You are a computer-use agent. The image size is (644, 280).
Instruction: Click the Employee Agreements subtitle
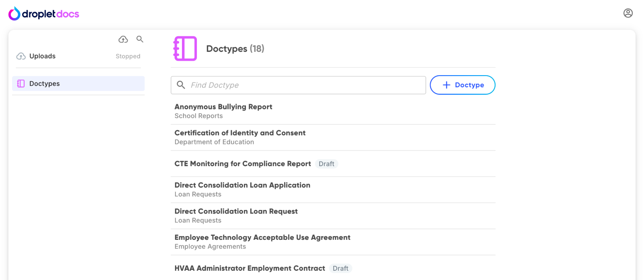point(210,247)
